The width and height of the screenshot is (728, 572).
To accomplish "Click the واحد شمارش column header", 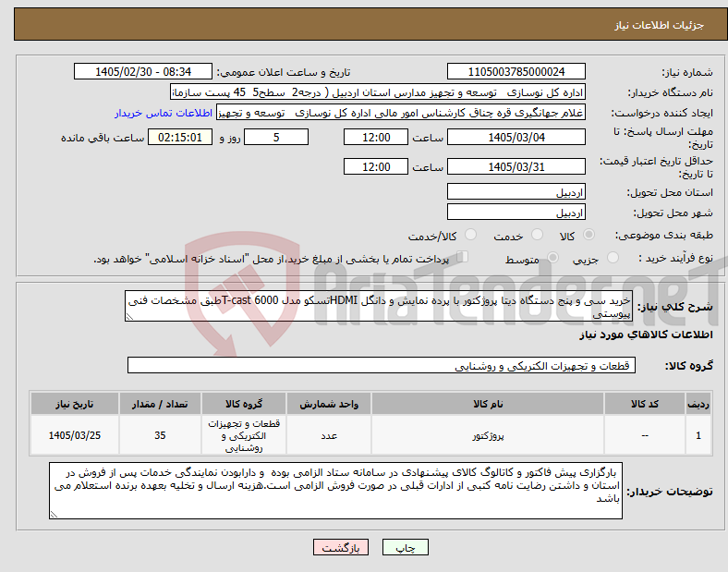I will click(329, 404).
